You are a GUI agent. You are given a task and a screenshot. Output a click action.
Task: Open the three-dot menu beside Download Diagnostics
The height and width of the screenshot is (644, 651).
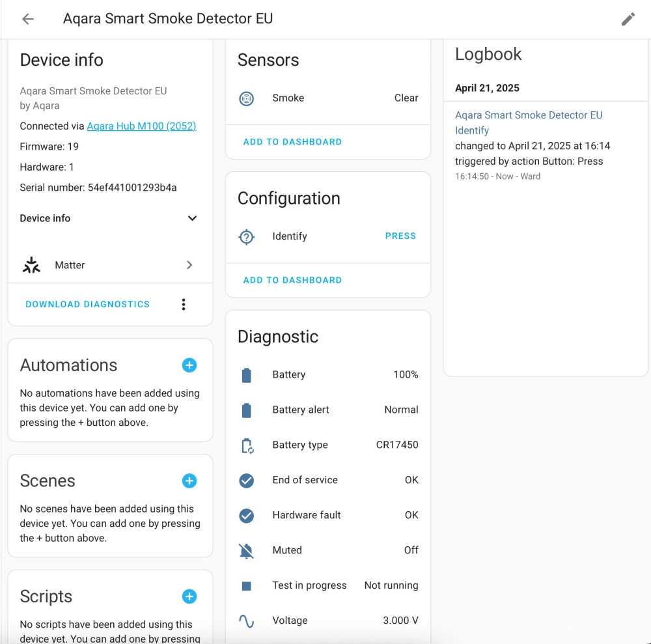pos(184,304)
